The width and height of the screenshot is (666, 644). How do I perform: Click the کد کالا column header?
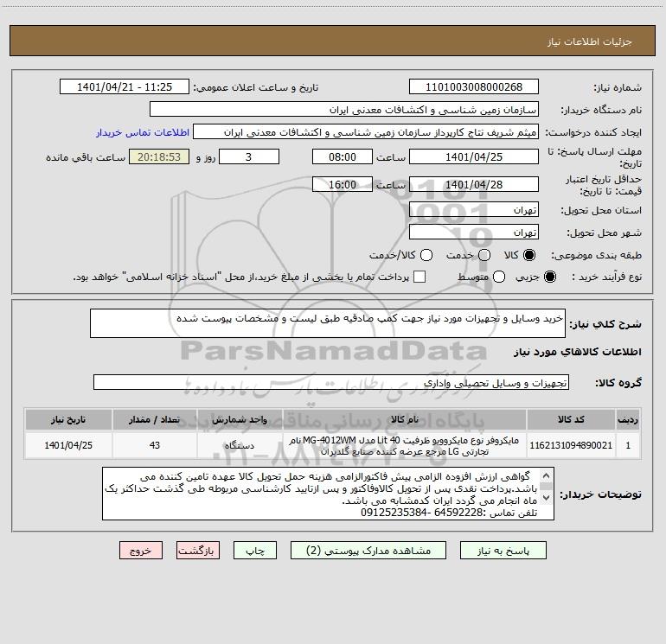571,419
